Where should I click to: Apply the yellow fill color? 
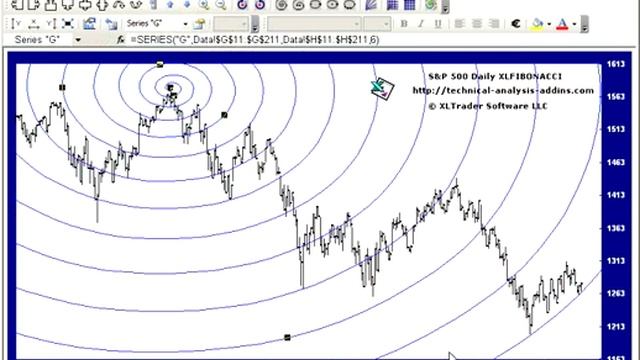(538, 24)
